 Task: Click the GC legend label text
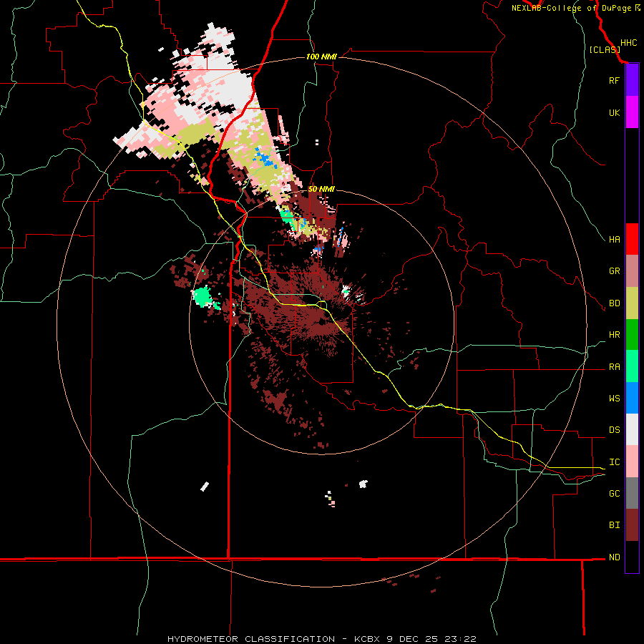(x=614, y=493)
